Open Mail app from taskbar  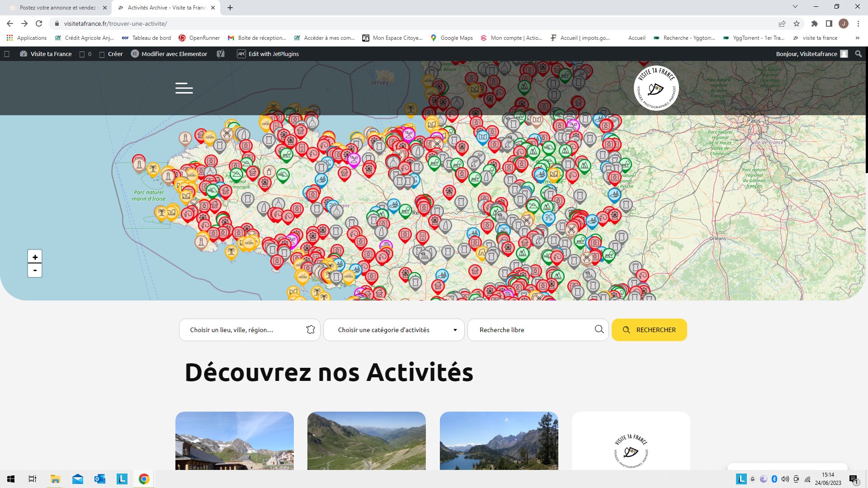pos(77,479)
